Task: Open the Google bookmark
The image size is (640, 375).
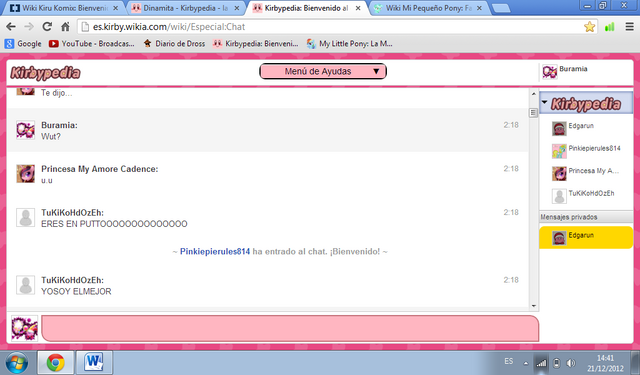Action: (x=23, y=44)
